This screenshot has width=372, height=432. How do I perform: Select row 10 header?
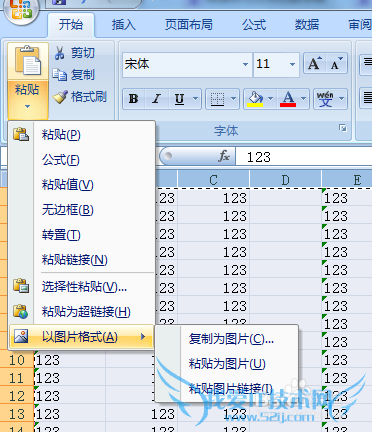point(17,360)
